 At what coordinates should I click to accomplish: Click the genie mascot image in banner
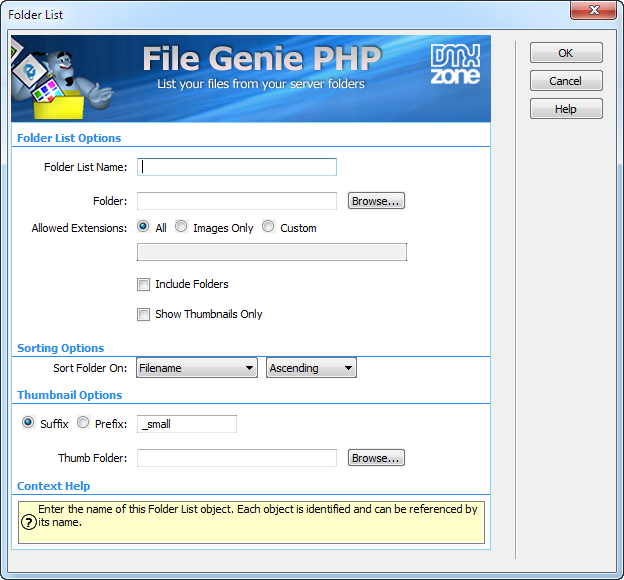(x=62, y=84)
